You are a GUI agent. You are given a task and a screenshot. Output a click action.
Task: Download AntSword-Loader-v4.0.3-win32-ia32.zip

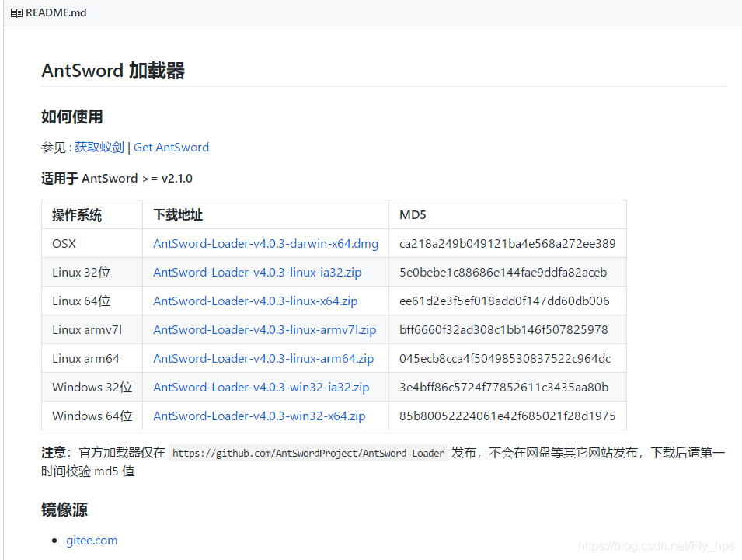261,388
